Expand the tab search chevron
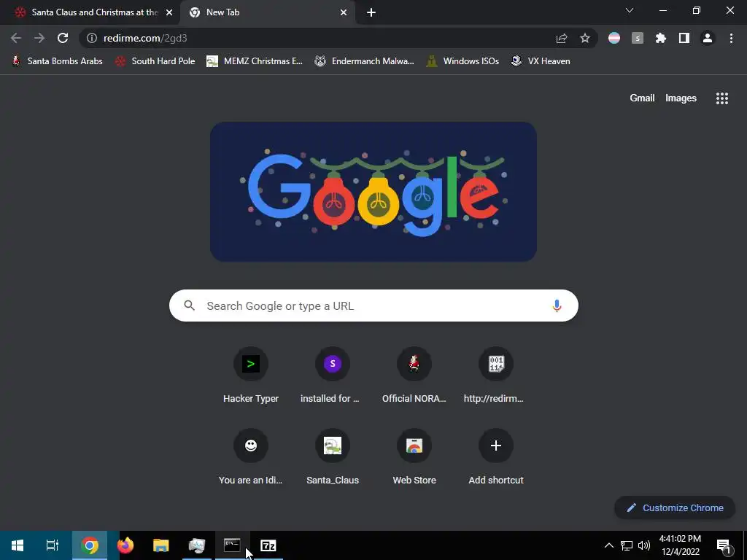747x560 pixels. [630, 10]
